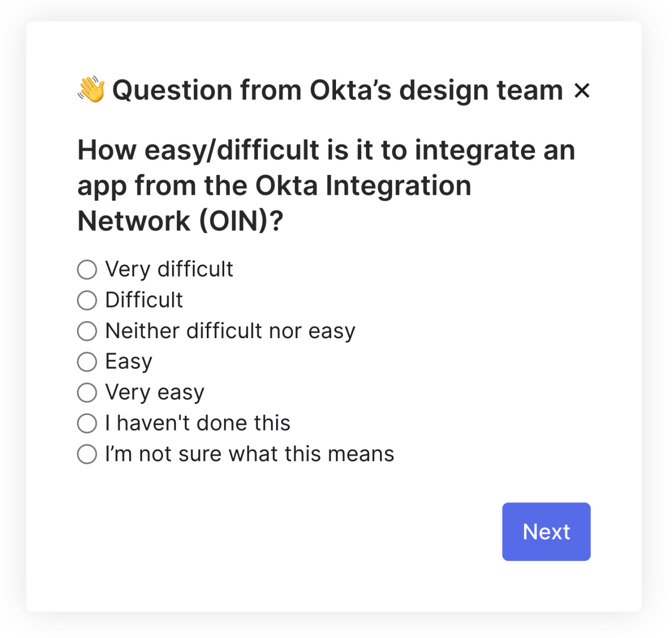This screenshot has height=638, width=672.
Task: Click the circle beside 'I haven't done this'
Action: [86, 423]
